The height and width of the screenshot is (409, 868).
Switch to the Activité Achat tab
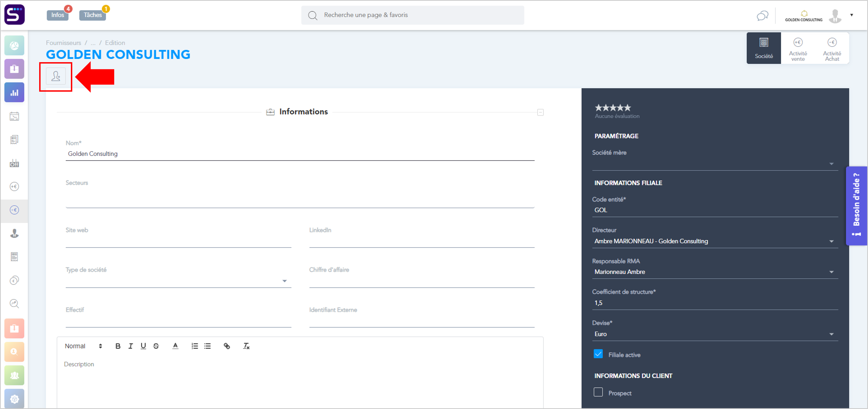point(832,48)
